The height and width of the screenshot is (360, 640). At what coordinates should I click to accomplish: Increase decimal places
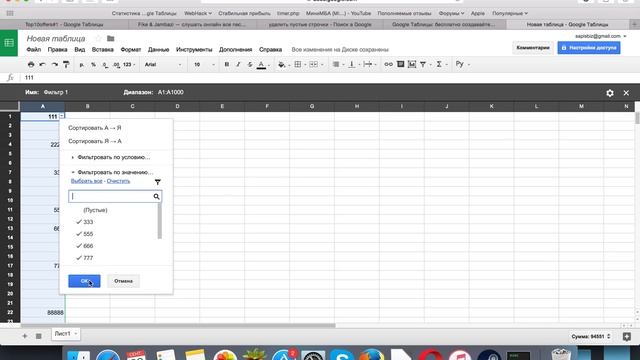(x=116, y=64)
